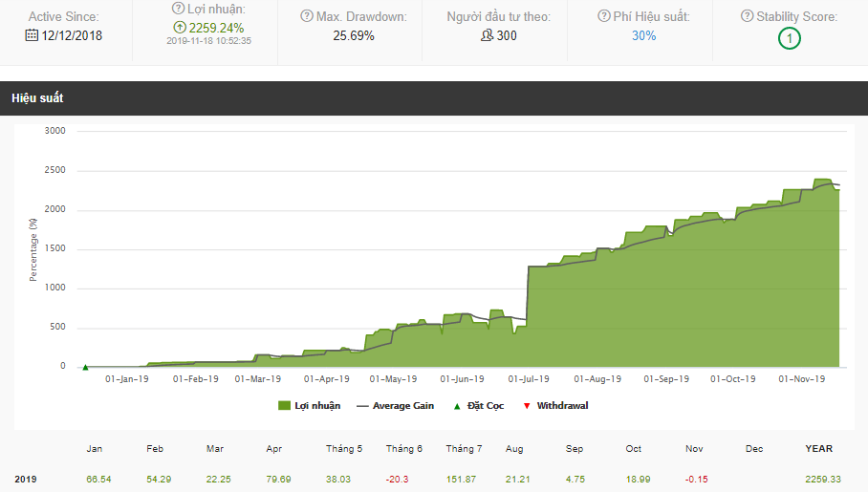Select the circled Stability Score badge showing 1
The image size is (868, 492).
click(x=789, y=38)
